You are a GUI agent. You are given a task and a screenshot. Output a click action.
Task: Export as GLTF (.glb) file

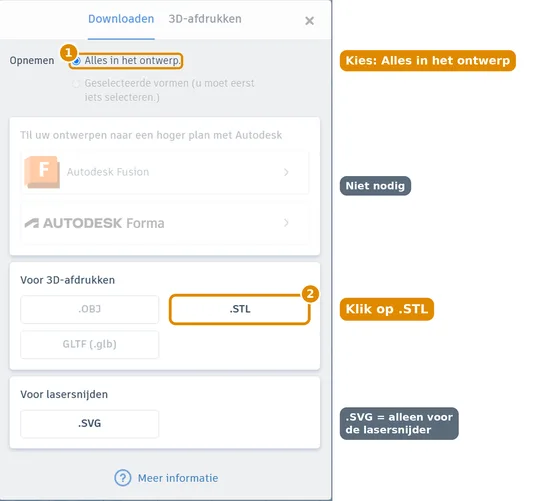(90, 344)
